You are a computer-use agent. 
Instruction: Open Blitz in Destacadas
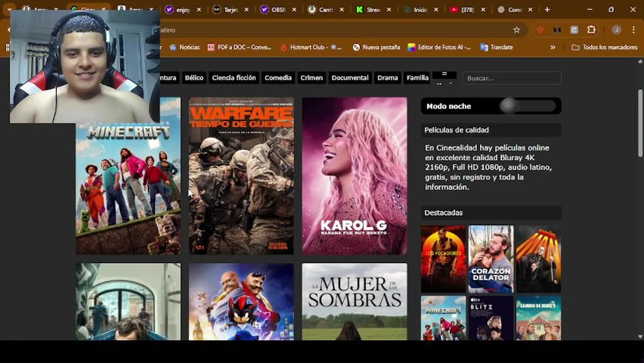click(x=491, y=318)
